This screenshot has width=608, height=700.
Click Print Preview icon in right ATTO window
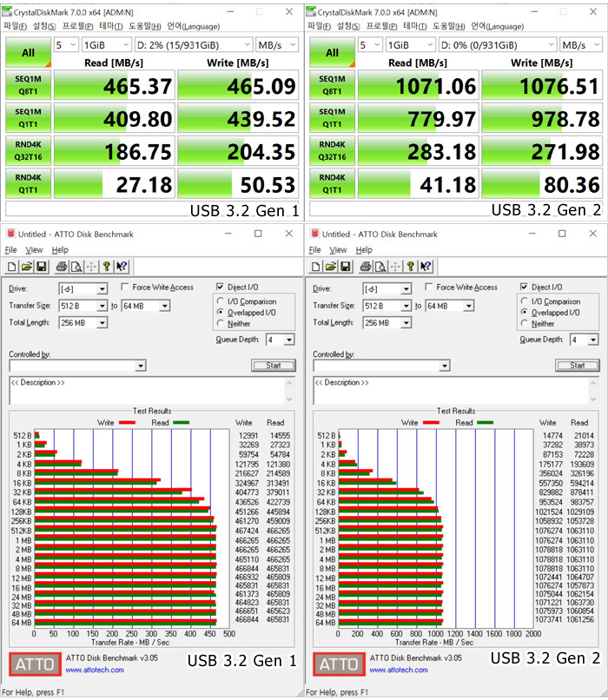tap(380, 267)
